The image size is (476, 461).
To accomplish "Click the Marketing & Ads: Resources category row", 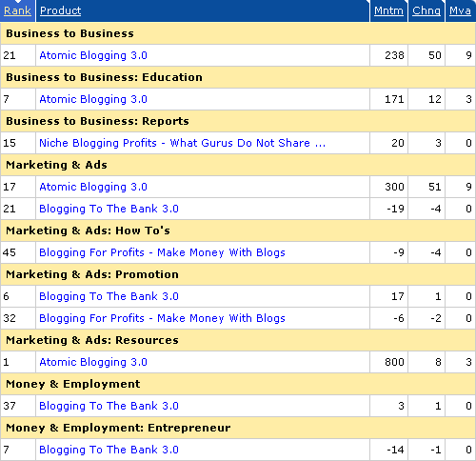I will 238,340.
